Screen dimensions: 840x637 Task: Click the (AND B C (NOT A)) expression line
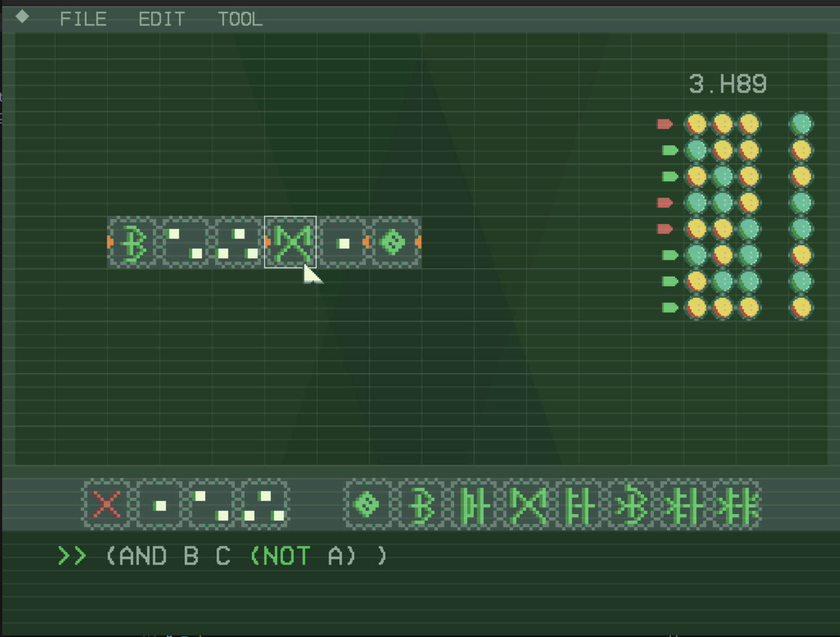(247, 556)
